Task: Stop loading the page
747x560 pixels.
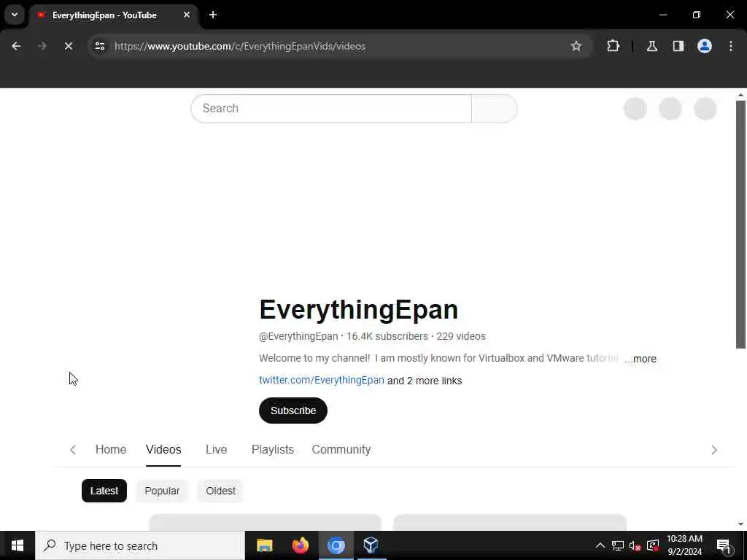Action: 69,46
